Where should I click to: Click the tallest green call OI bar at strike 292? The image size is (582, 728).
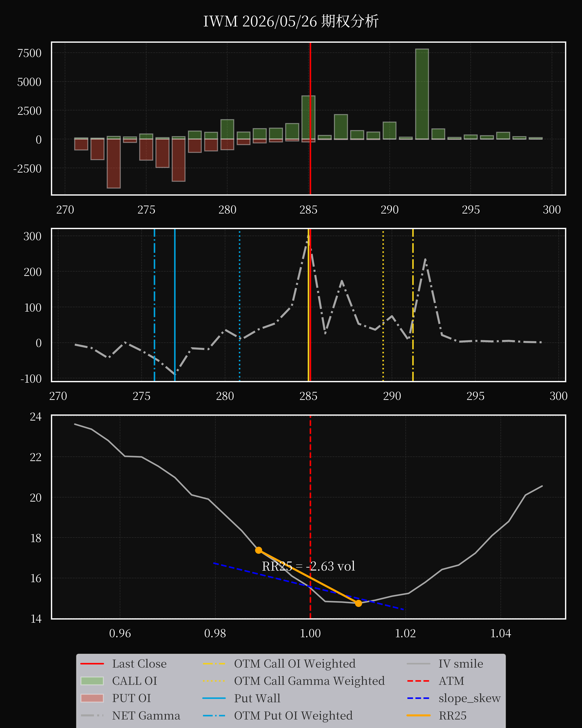[x=422, y=94]
